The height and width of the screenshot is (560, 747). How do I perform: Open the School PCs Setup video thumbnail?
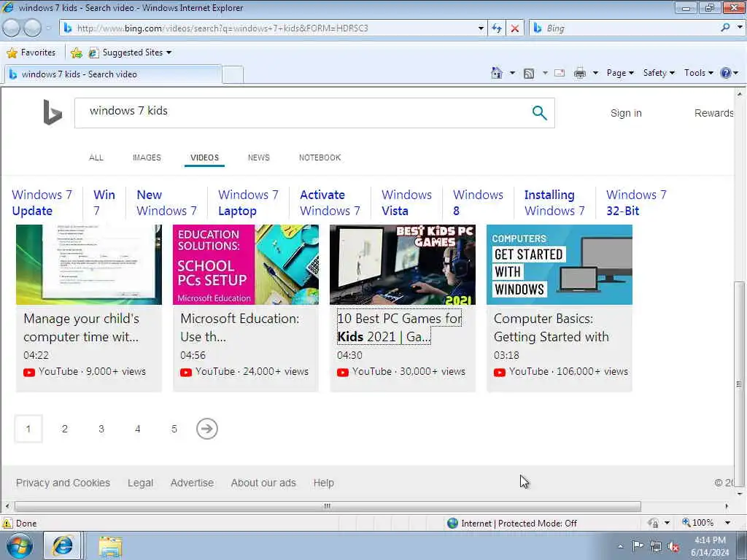pyautogui.click(x=246, y=265)
